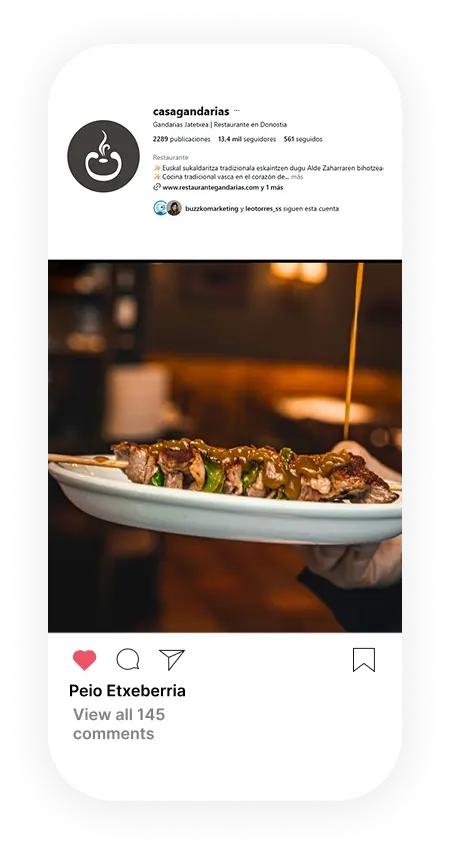
Task: Save the post with bookmark icon
Action: [x=364, y=659]
